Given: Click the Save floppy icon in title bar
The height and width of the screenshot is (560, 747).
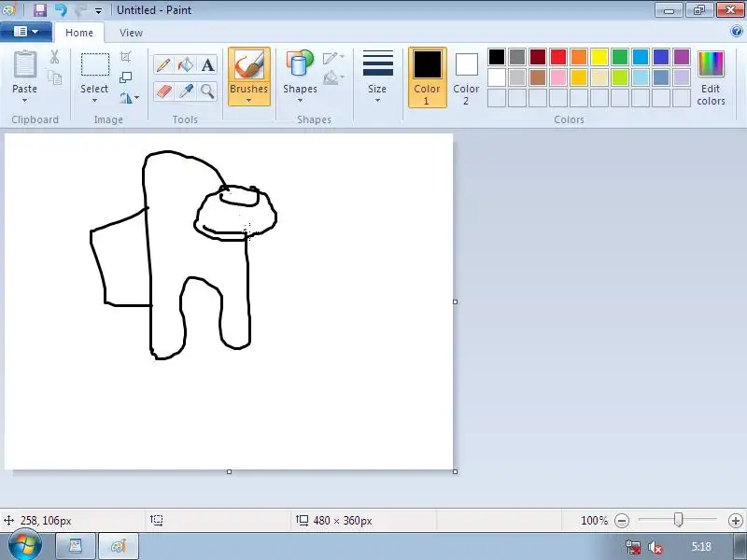Looking at the screenshot, I should click(40, 10).
